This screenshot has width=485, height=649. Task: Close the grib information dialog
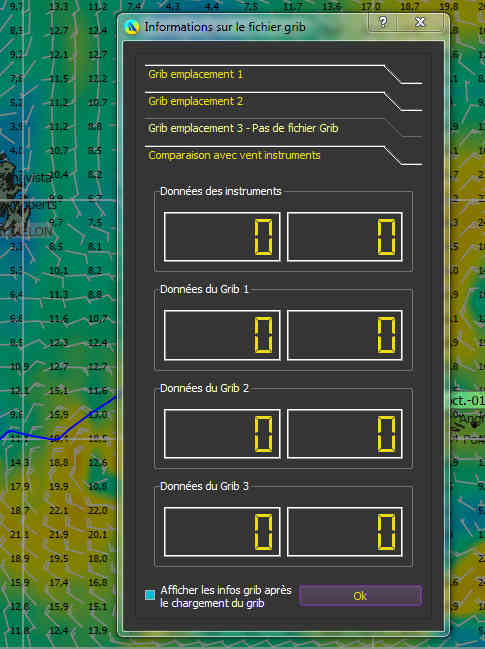[x=420, y=22]
